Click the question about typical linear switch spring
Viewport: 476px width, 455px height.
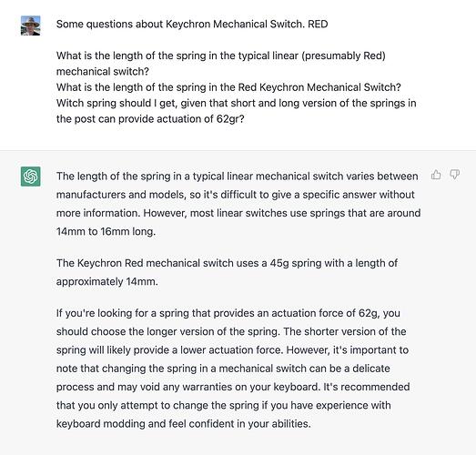(x=221, y=64)
